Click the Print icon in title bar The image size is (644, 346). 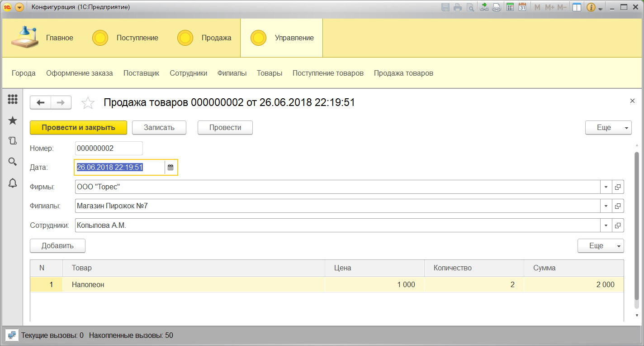(458, 7)
